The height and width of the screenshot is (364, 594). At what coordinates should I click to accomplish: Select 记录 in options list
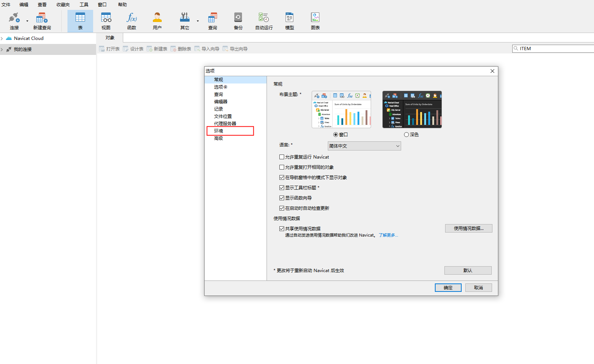pyautogui.click(x=236, y=109)
